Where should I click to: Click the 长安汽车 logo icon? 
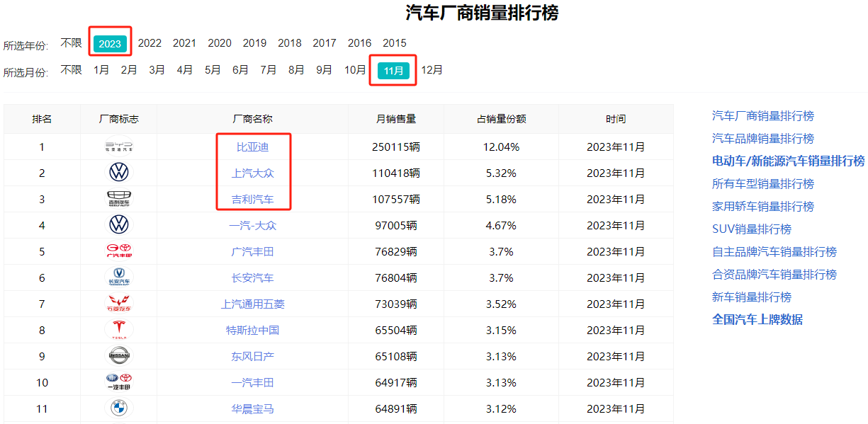point(118,277)
